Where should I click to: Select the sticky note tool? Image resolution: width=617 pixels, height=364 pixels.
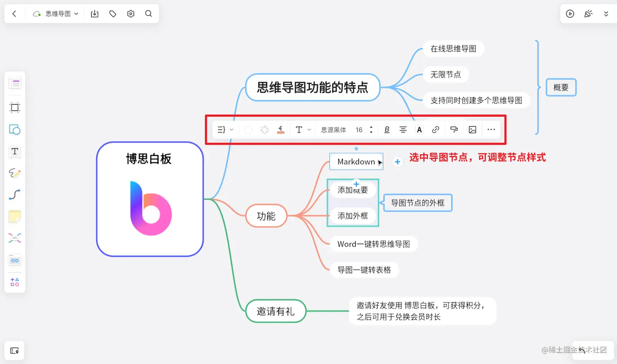[15, 216]
